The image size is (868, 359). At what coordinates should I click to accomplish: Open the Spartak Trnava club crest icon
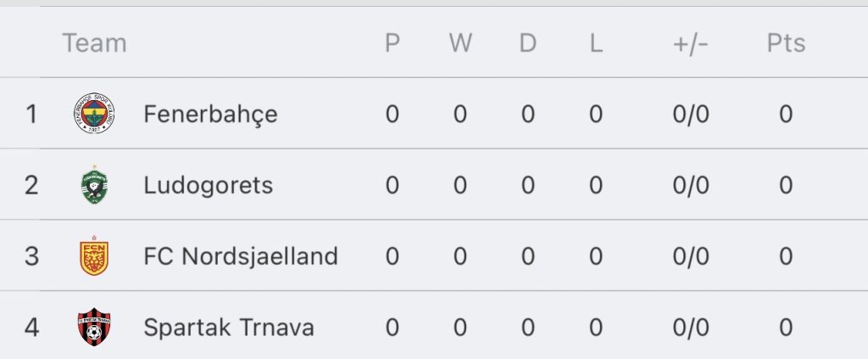[94, 327]
